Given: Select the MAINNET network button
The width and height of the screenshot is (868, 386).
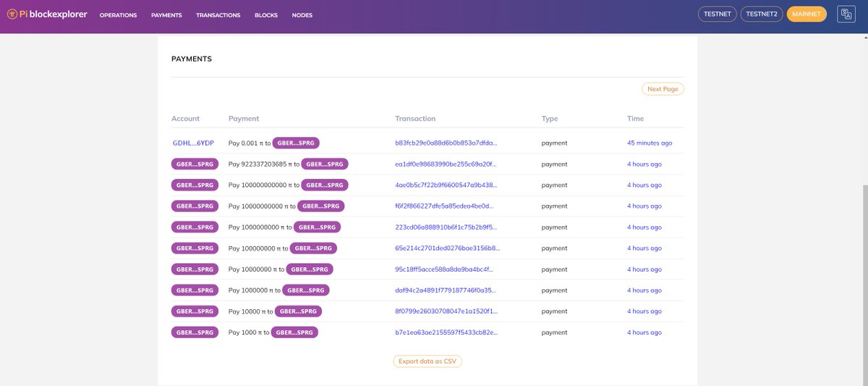Looking at the screenshot, I should (807, 14).
